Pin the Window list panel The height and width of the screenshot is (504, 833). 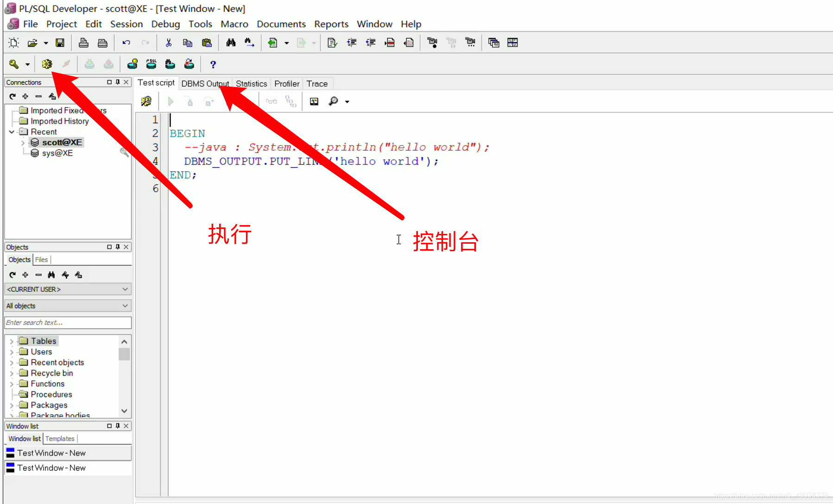118,426
